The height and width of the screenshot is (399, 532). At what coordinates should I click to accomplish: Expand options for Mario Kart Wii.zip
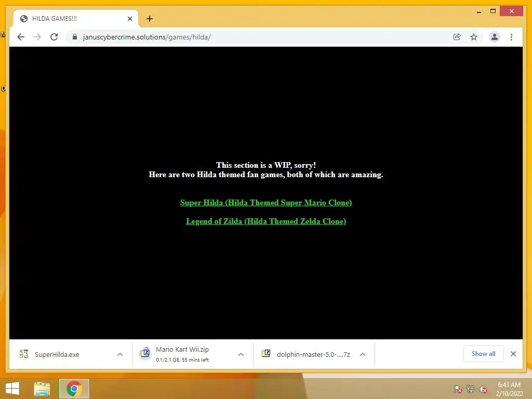[241, 354]
